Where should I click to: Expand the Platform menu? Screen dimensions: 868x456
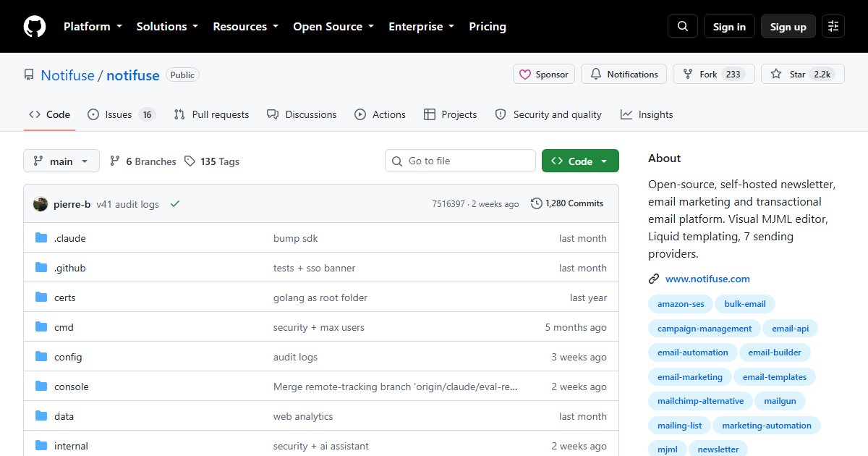pos(93,27)
